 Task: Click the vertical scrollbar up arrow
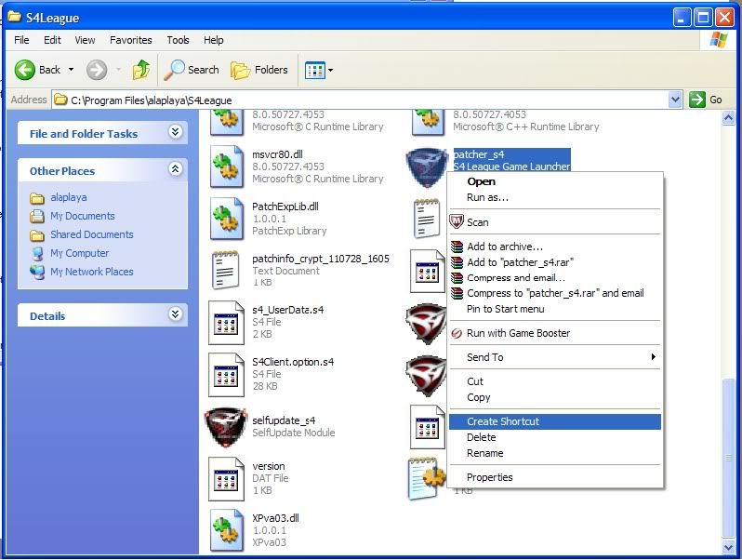[x=728, y=117]
